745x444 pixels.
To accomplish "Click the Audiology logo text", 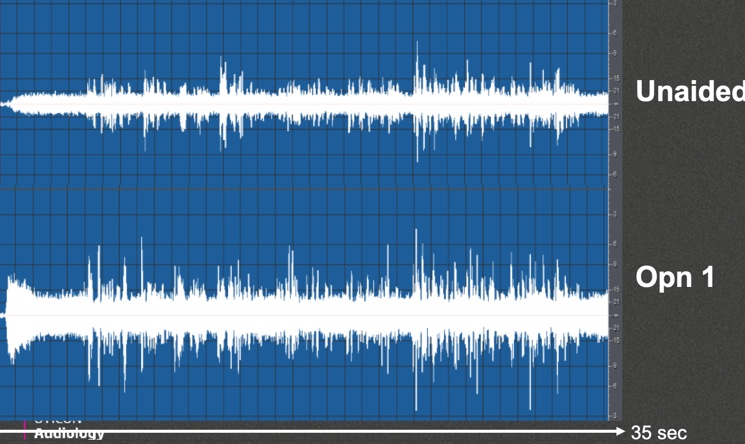I will click(69, 434).
